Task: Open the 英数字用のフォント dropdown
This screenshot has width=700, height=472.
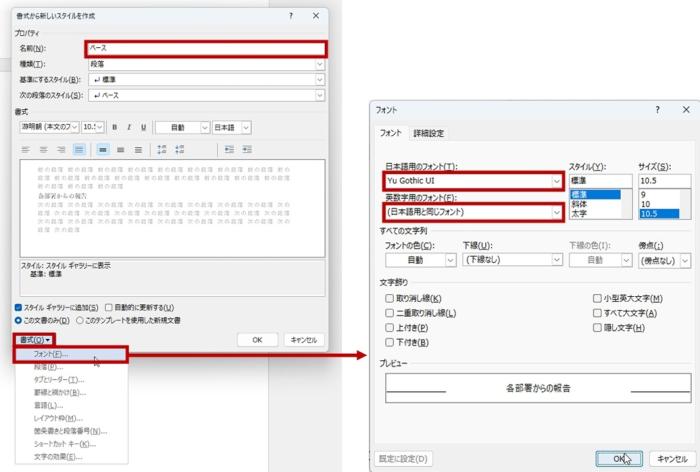Action: point(557,212)
